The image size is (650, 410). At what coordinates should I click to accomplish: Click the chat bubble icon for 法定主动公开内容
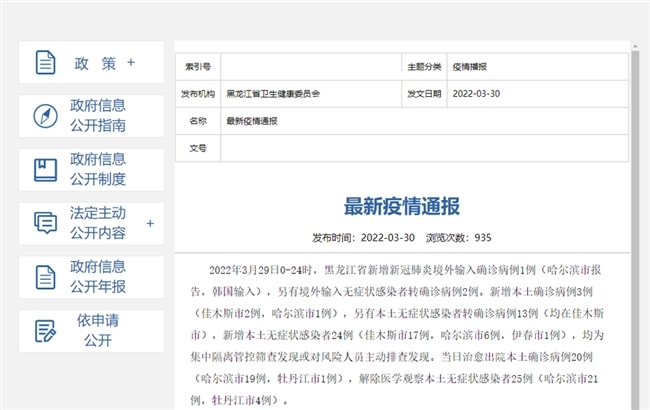coord(46,223)
